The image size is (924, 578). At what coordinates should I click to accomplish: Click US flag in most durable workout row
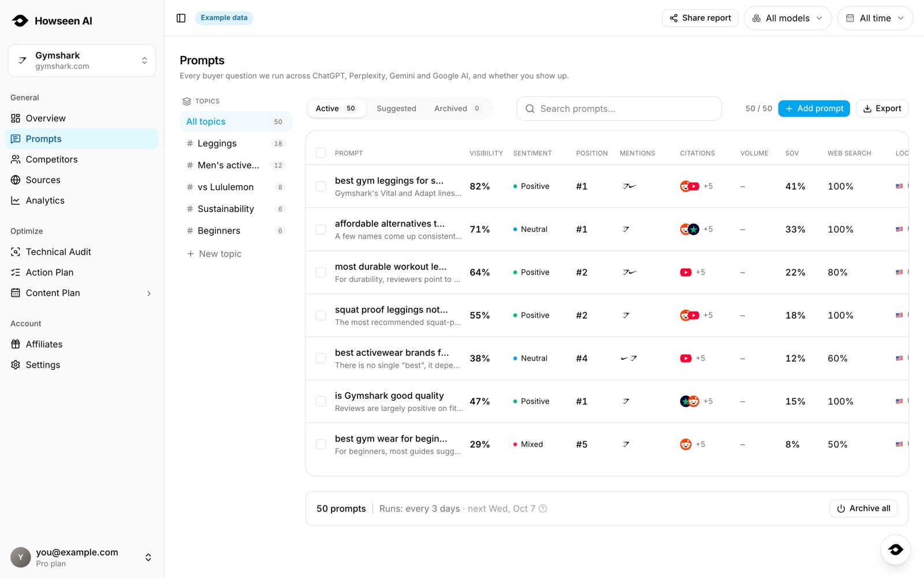pos(899,272)
